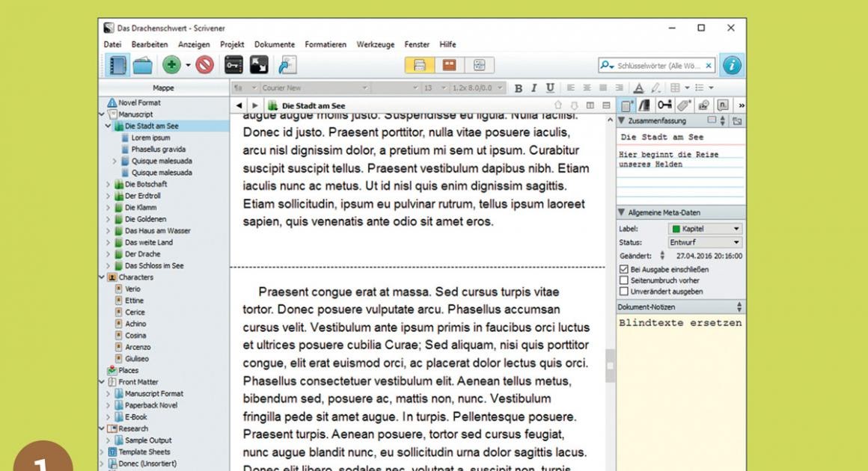
Task: Collapse the Allgemeine Meta-Daten section triangle
Action: click(622, 212)
